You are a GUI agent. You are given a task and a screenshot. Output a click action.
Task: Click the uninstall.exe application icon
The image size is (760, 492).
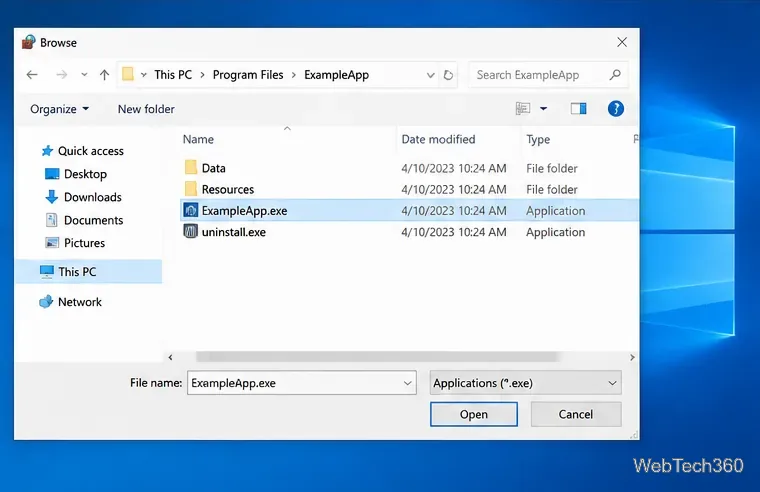[x=190, y=231]
